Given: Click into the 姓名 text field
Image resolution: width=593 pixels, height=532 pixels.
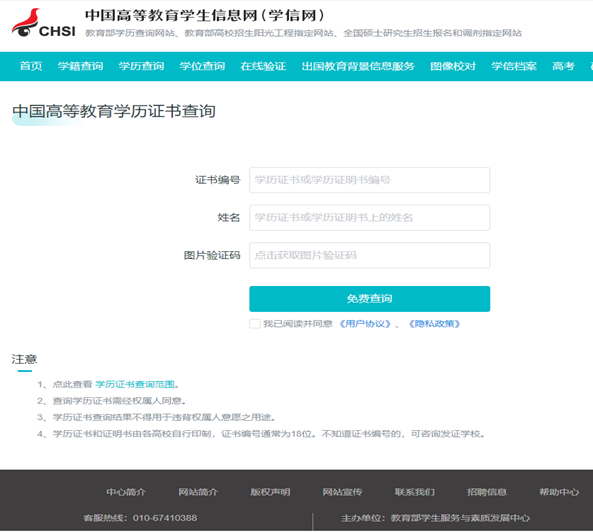Looking at the screenshot, I should [x=369, y=218].
